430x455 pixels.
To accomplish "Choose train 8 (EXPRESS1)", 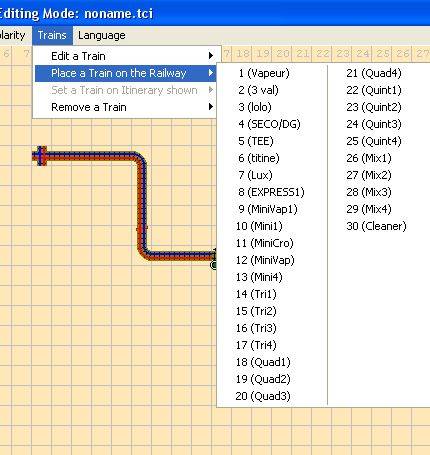I will point(272,192).
